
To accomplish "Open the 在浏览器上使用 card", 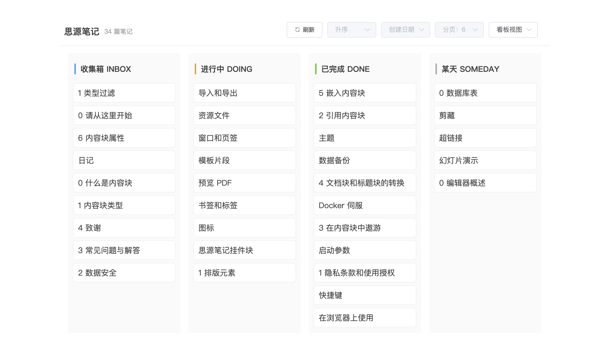I will (365, 318).
